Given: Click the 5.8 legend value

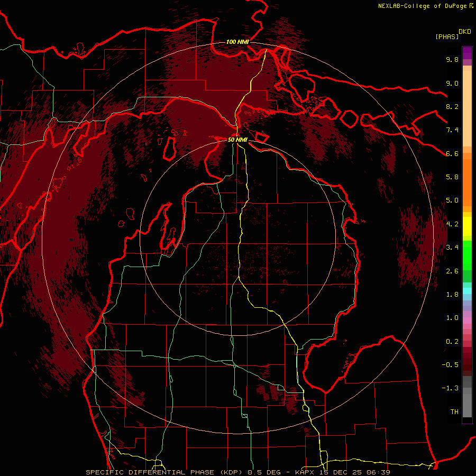Looking at the screenshot, I should [x=452, y=177].
